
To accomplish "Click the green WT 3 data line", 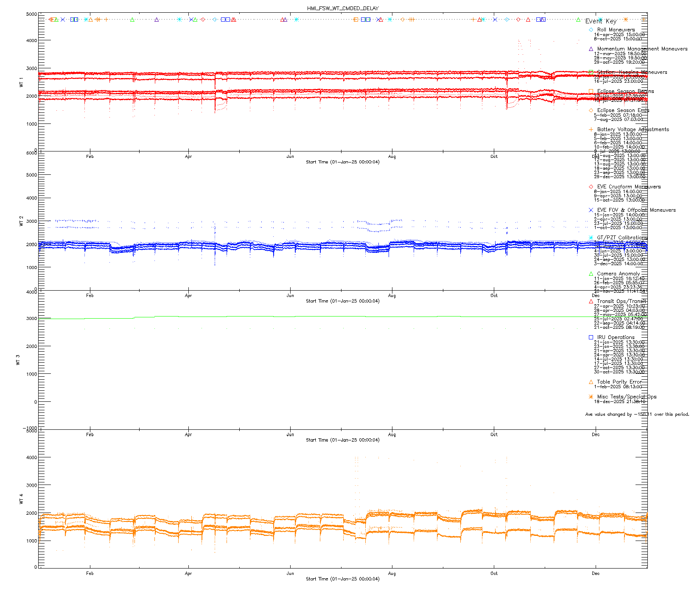I will click(297, 317).
